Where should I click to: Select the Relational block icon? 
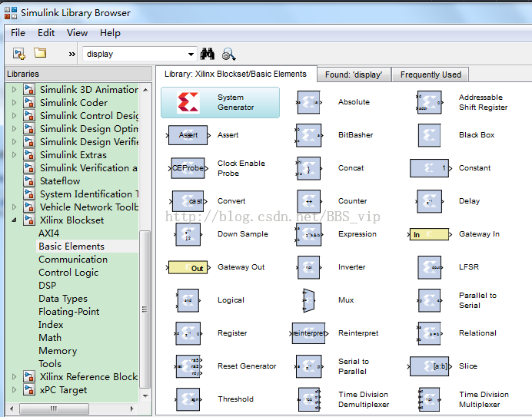point(429,333)
